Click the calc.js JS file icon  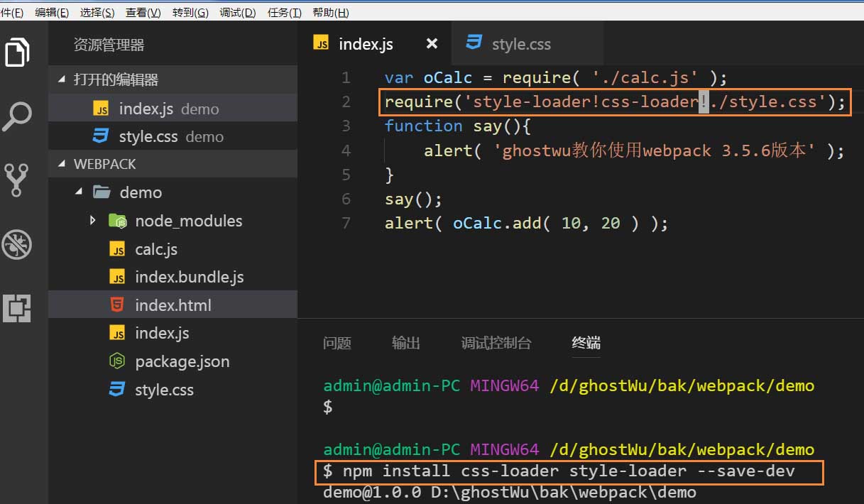point(117,249)
